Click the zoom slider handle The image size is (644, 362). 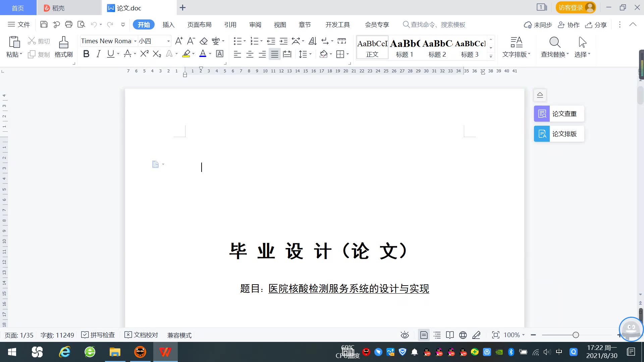pyautogui.click(x=576, y=335)
